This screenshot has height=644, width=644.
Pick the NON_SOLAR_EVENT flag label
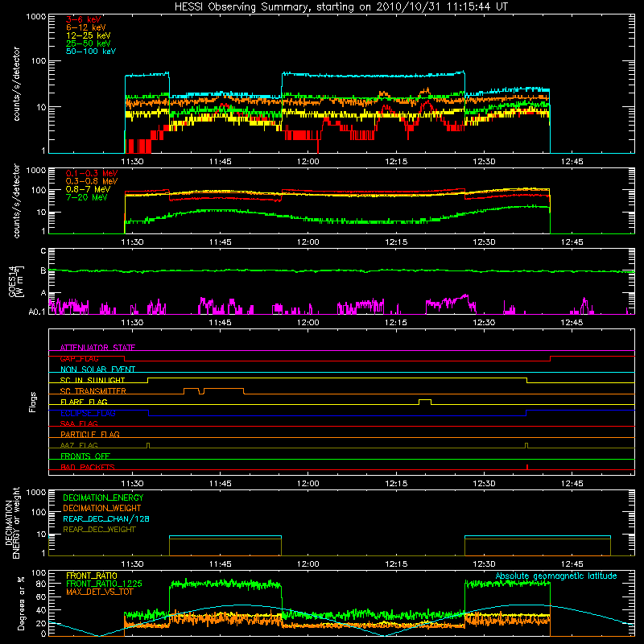(x=97, y=369)
